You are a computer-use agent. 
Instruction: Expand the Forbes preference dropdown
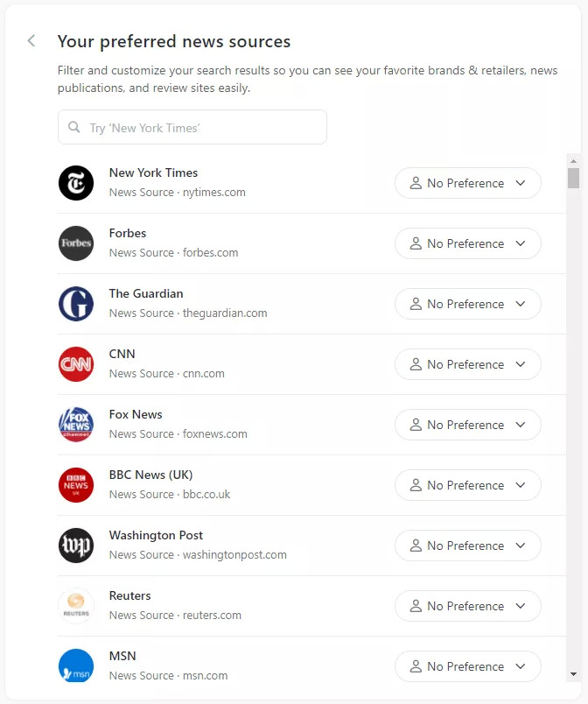click(x=468, y=243)
